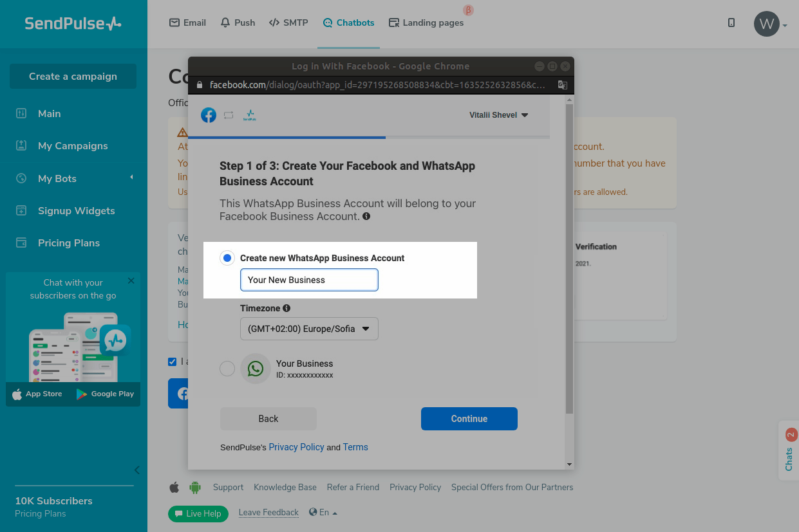Viewport: 799px width, 532px height.
Task: Click the App Store download button
Action: pyautogui.click(x=37, y=394)
